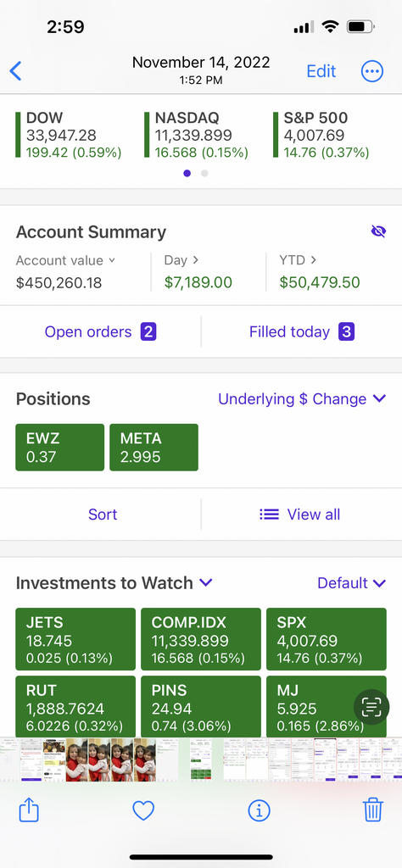Open the Default watchlist dropdown
The image size is (402, 868).
(x=351, y=583)
